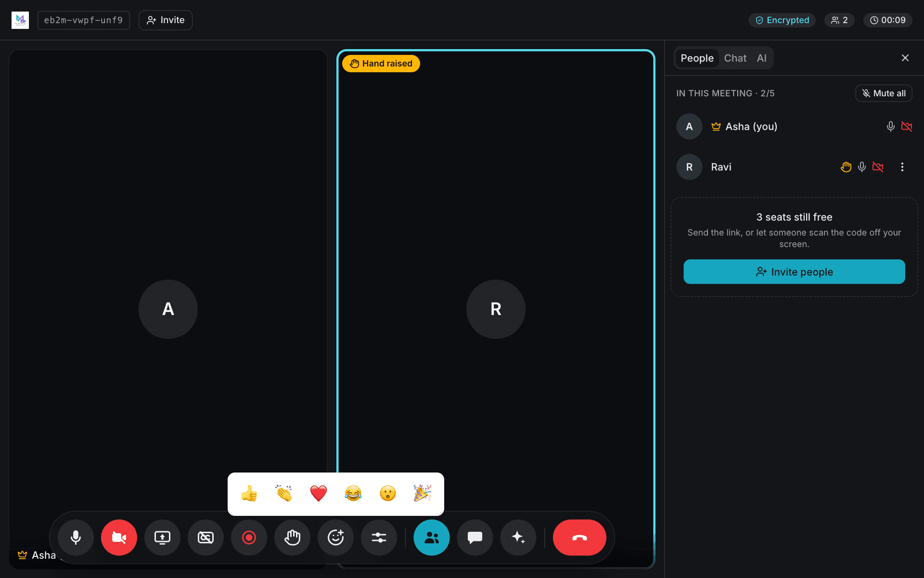Viewport: 924px width, 578px height.
Task: Start recording the meeting
Action: (249, 538)
